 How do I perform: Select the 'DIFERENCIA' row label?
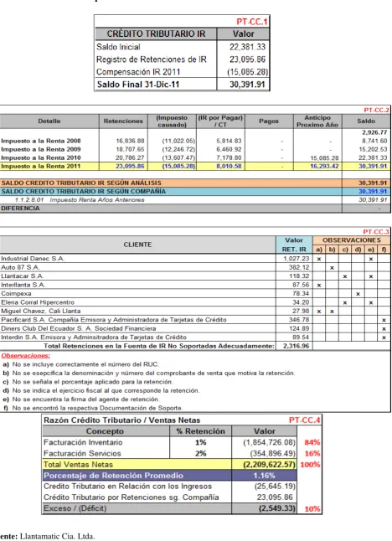(20, 209)
